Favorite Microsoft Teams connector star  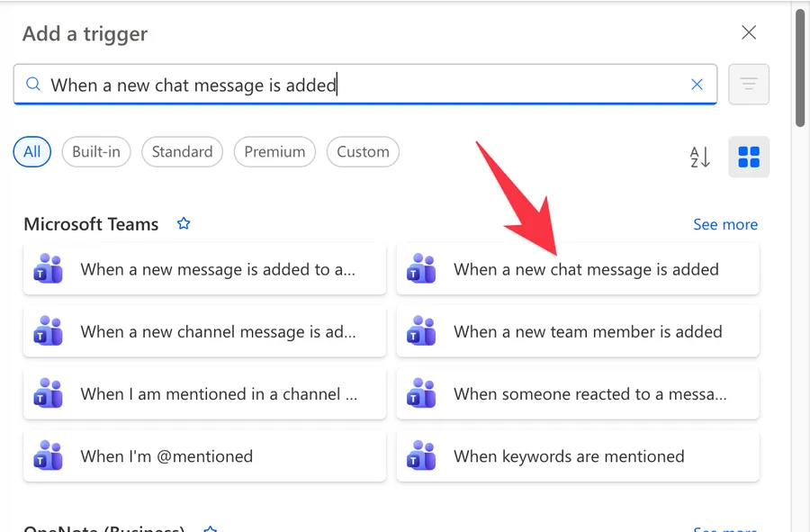pos(184,223)
